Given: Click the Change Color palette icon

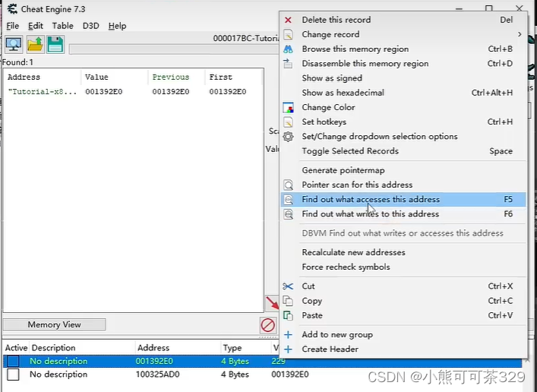Looking at the screenshot, I should [288, 108].
